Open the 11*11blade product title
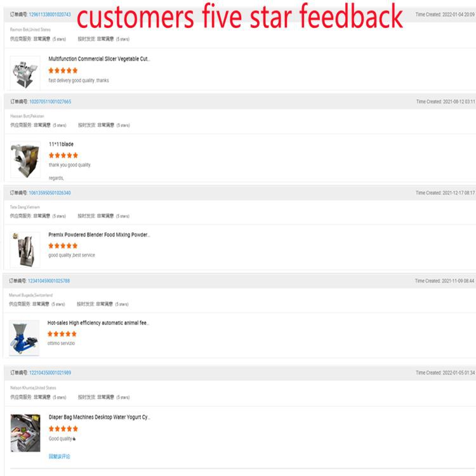The image size is (476, 476). click(x=61, y=145)
